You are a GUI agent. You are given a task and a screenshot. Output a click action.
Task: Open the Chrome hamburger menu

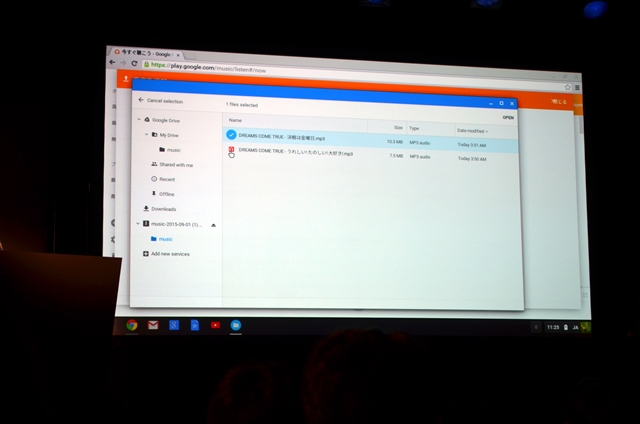point(577,87)
